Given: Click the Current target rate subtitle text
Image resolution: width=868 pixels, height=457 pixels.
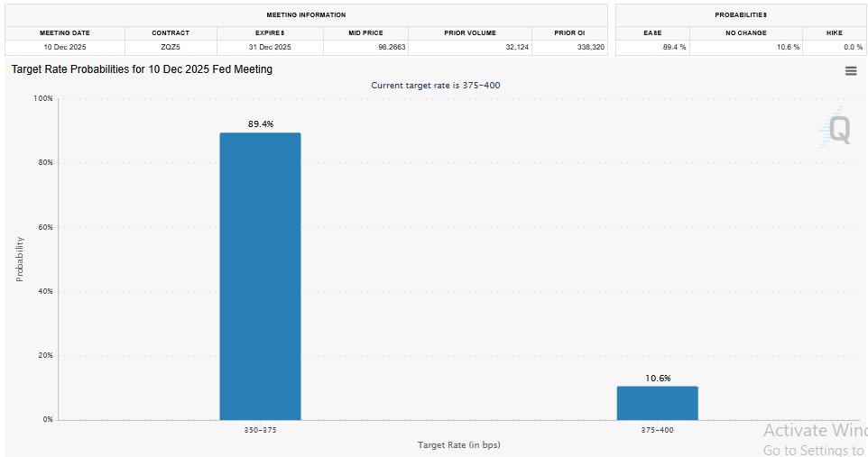Looking at the screenshot, I should pyautogui.click(x=436, y=86).
